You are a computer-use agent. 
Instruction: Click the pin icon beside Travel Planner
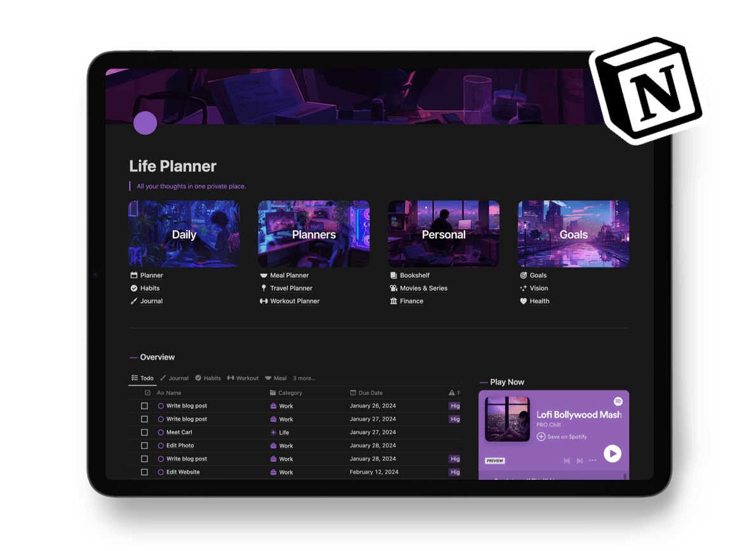[x=264, y=288]
